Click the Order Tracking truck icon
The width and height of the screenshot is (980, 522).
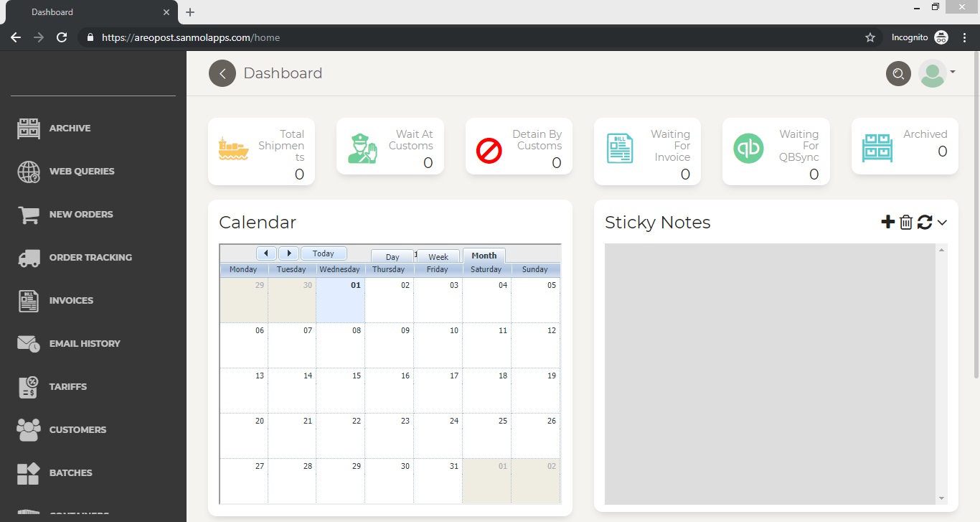tap(29, 258)
